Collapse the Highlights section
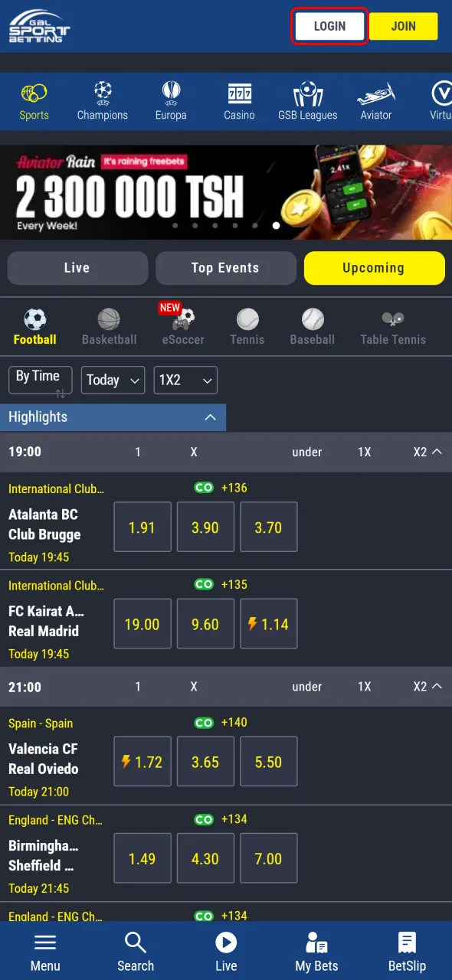452x980 pixels. pos(210,417)
